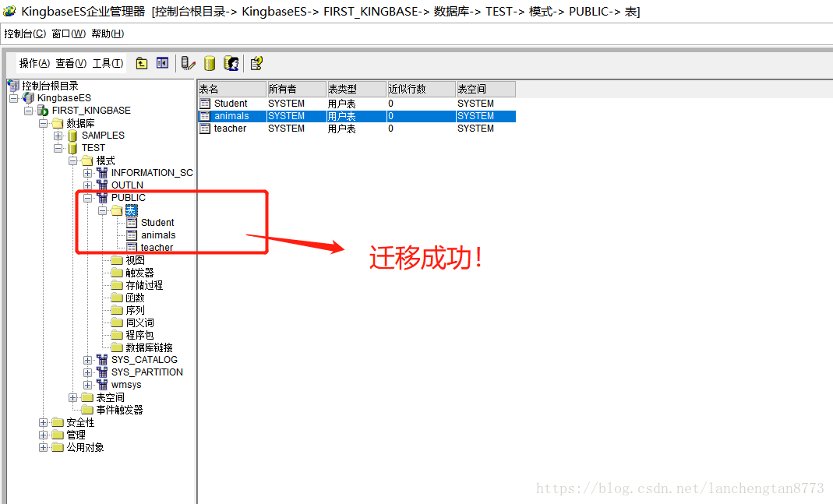Open the 操作(A) menu
This screenshot has width=833, height=504.
[x=34, y=63]
